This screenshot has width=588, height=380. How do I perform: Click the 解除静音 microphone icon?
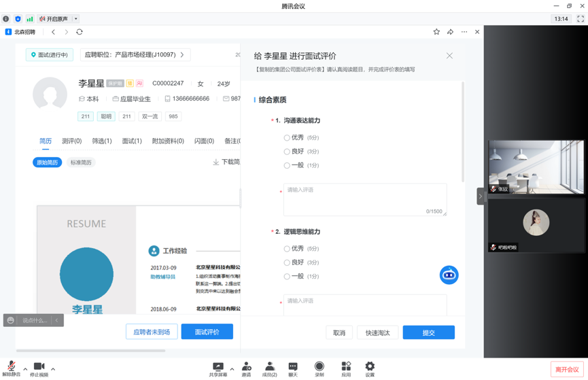[11, 366]
